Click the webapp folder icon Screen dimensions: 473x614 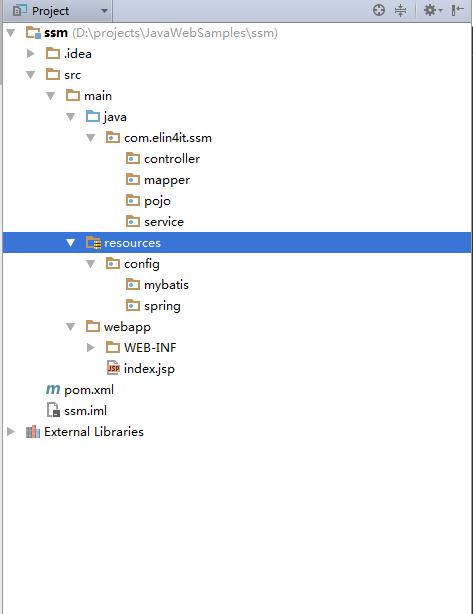93,326
